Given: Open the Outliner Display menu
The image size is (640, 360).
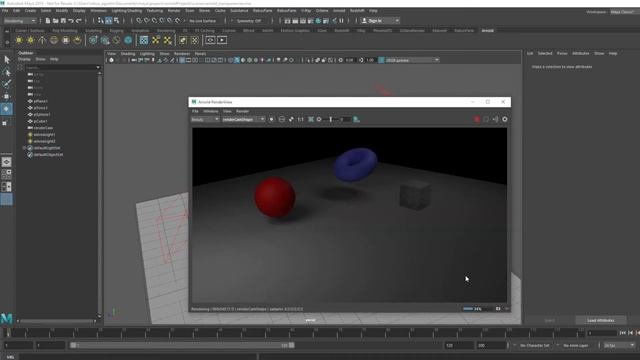Looking at the screenshot, I should tap(24, 59).
